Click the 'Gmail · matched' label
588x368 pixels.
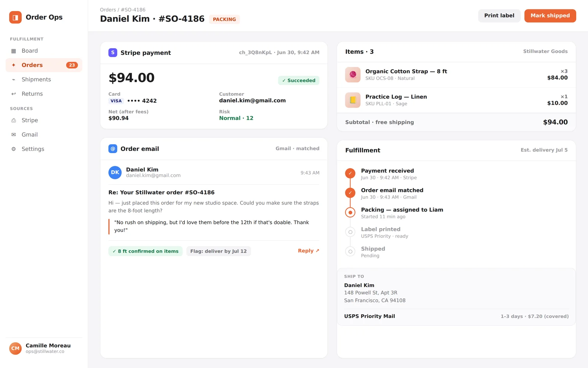(297, 149)
